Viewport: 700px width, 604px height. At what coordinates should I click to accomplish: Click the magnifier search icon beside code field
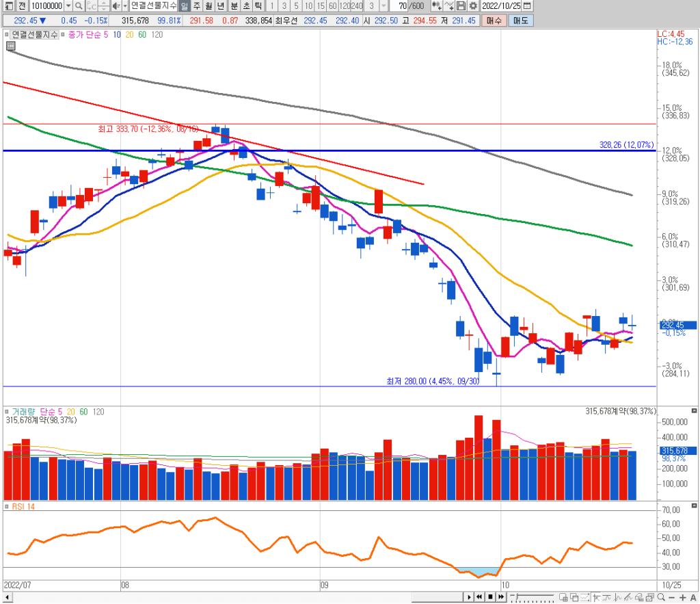tap(79, 6)
